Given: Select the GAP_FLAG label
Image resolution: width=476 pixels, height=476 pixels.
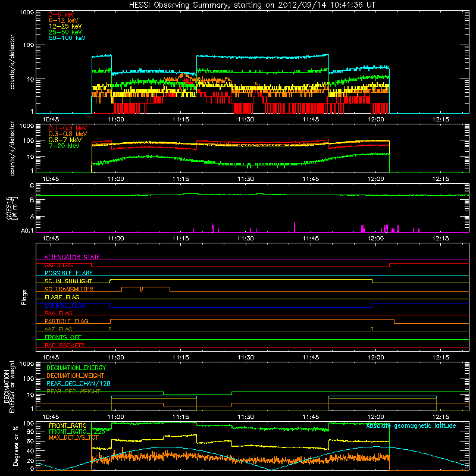Looking at the screenshot, I should point(58,265).
